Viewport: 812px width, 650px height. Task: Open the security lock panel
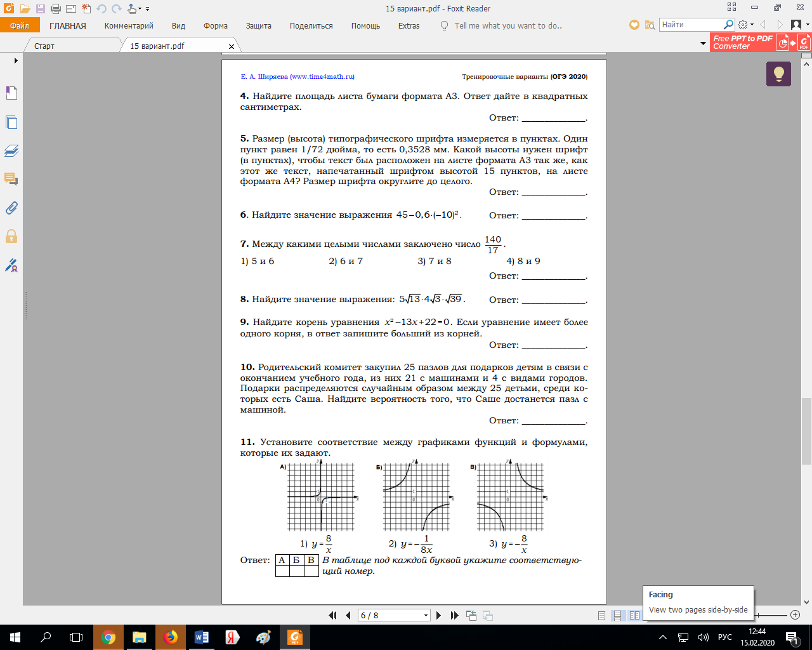(x=11, y=236)
